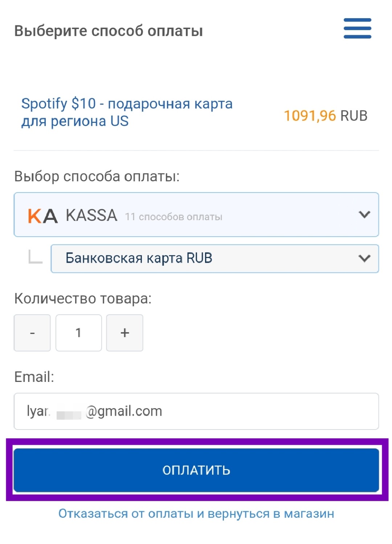The height and width of the screenshot is (544, 392).
Task: Click the 'Выбор способа оплаты:' label
Action: tap(97, 176)
